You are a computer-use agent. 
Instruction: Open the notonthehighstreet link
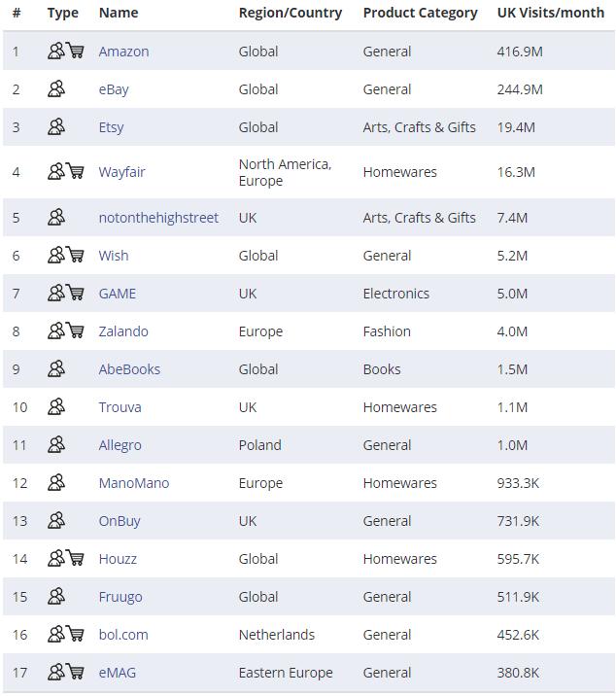pos(158,218)
